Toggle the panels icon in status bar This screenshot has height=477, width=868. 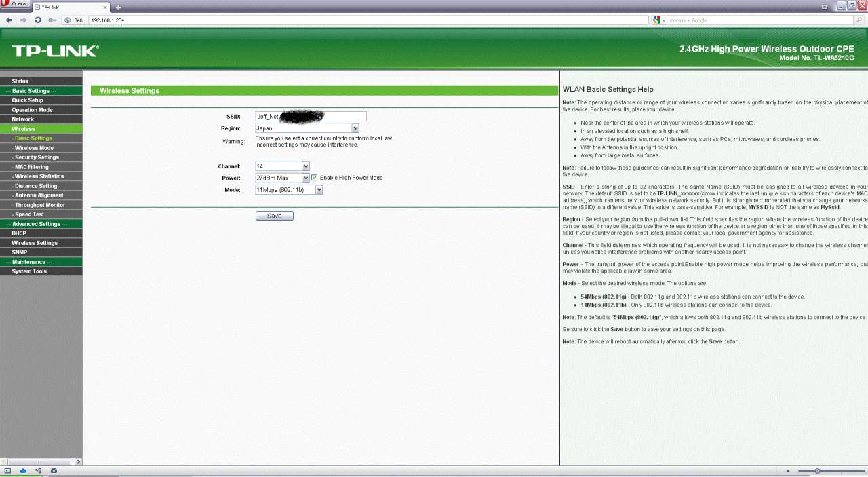pyautogui.click(x=8, y=470)
